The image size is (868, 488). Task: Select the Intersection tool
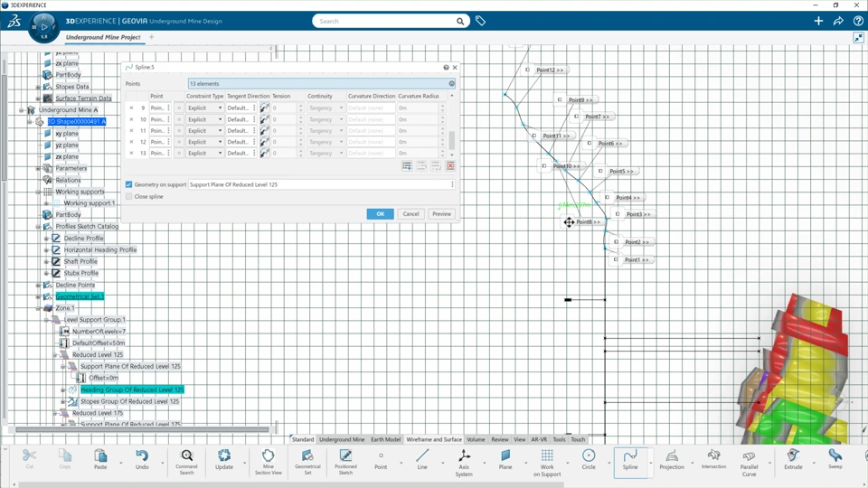(x=713, y=460)
